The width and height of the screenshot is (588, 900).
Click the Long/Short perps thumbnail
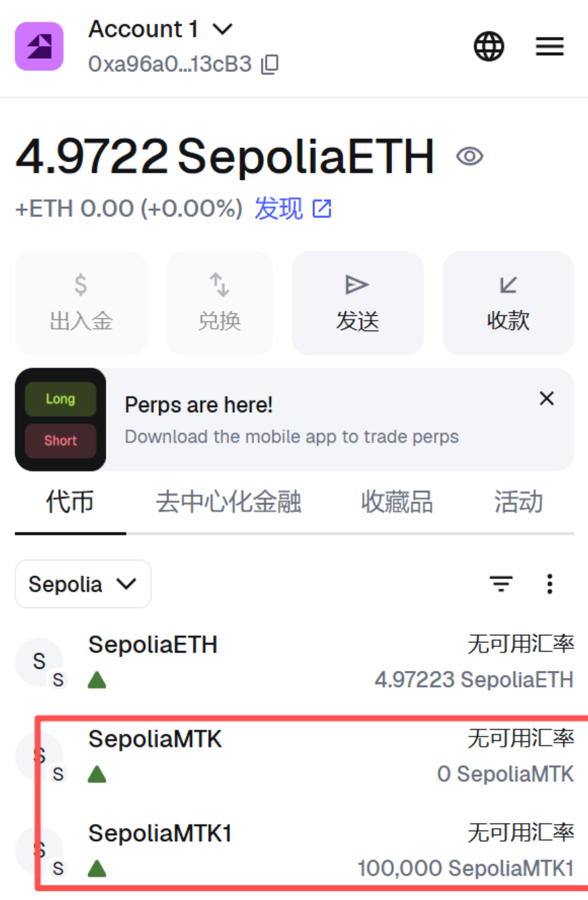point(60,419)
